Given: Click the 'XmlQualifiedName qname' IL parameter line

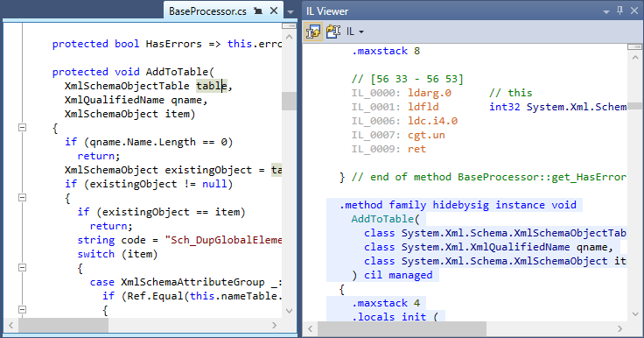Looking at the screenshot, I should point(488,247).
